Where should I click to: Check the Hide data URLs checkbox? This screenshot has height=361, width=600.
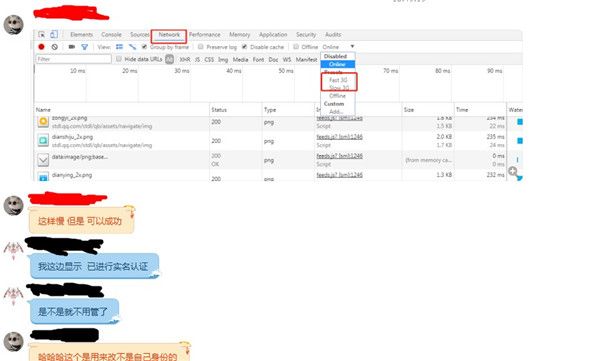click(119, 59)
